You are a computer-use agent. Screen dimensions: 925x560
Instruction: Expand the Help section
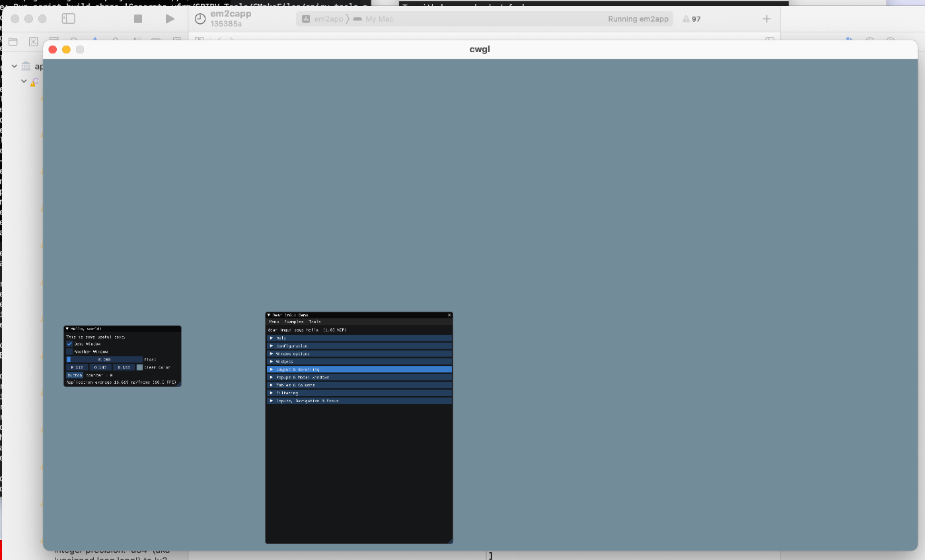point(359,338)
